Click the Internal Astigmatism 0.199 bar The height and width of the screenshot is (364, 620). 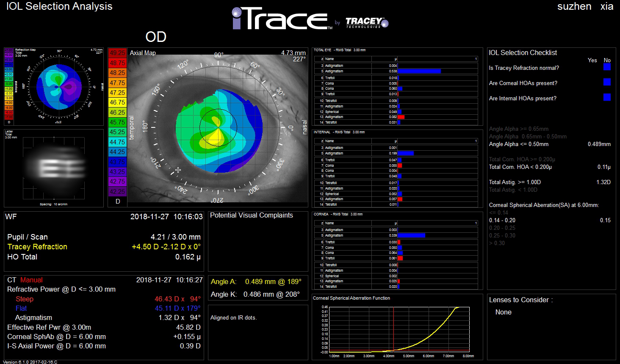click(x=406, y=153)
